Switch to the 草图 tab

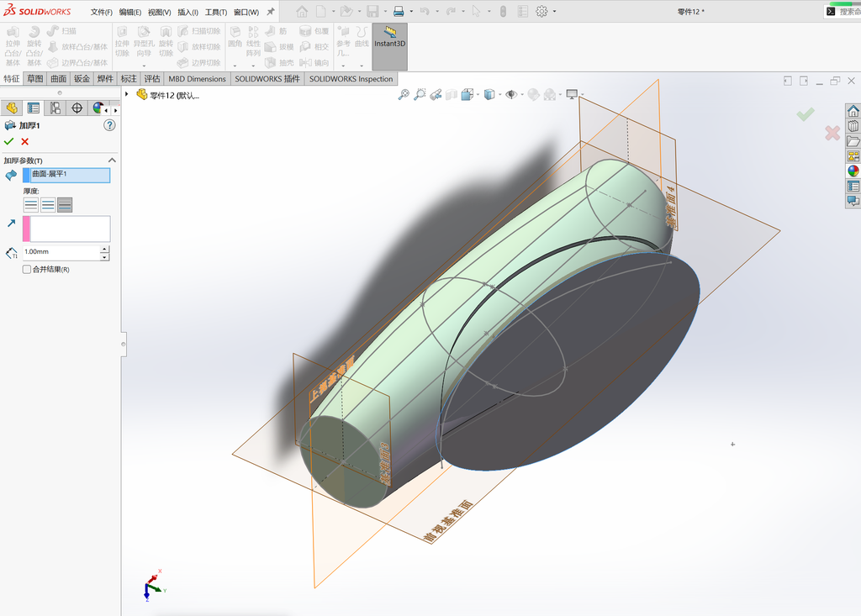(35, 78)
